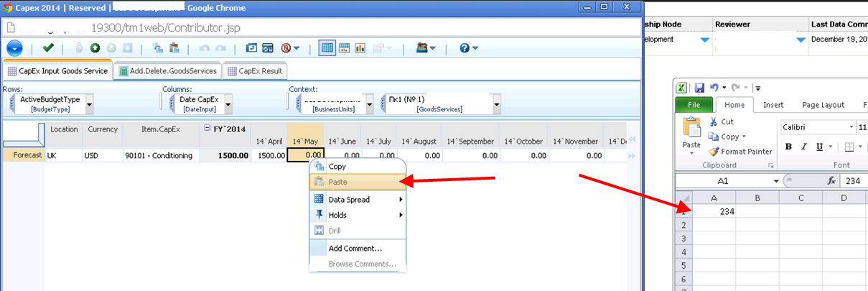Viewport: 868px width, 291px height.
Task: Open the blue round main menu button
Action: pos(14,48)
